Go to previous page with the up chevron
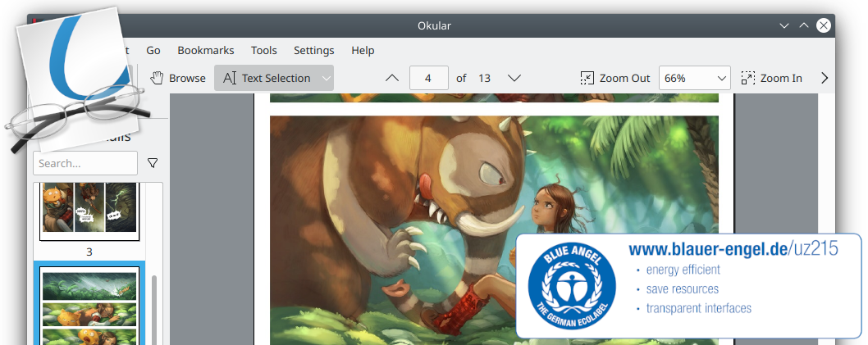The image size is (868, 345). point(392,78)
